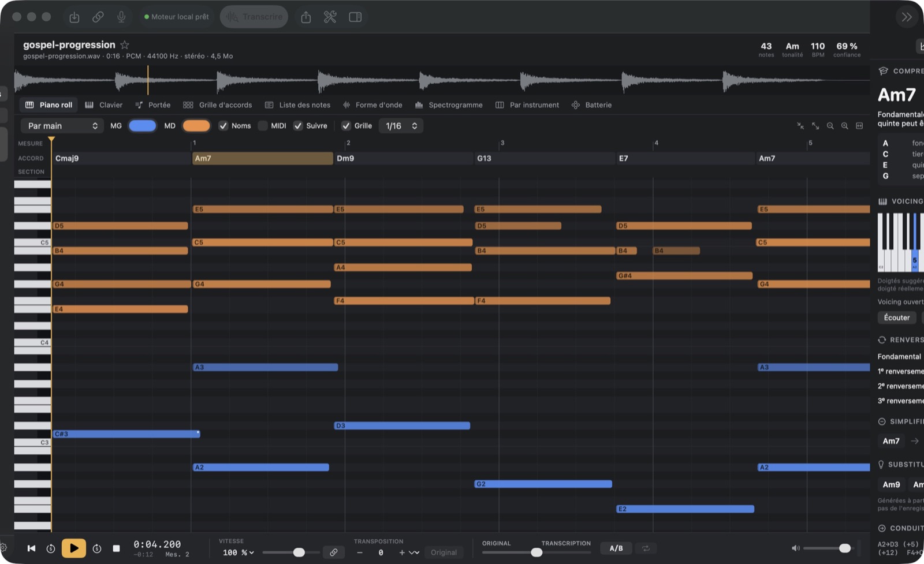The height and width of the screenshot is (564, 924).
Task: Select the Dm9 chord in the accord row
Action: 404,158
